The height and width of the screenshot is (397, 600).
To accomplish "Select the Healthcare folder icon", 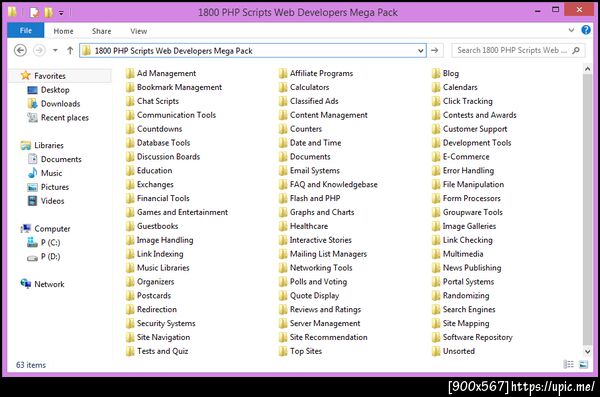I will (283, 226).
